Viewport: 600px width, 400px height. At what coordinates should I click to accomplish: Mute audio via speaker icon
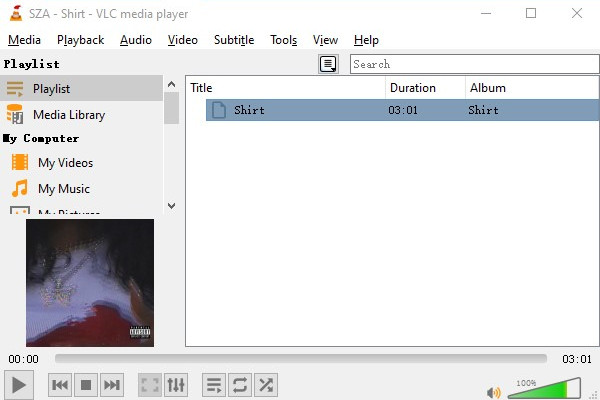pos(494,392)
